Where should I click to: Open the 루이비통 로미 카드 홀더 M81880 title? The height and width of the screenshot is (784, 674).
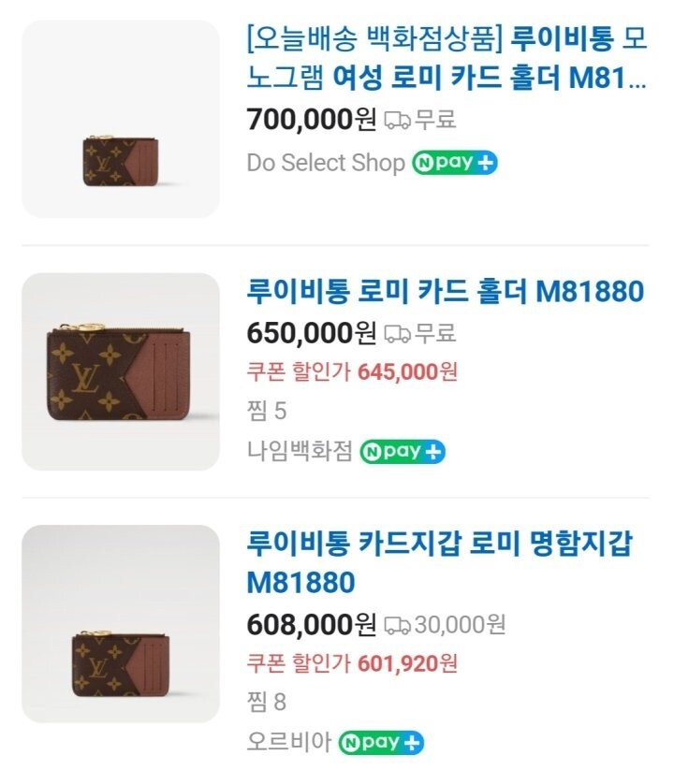click(446, 292)
